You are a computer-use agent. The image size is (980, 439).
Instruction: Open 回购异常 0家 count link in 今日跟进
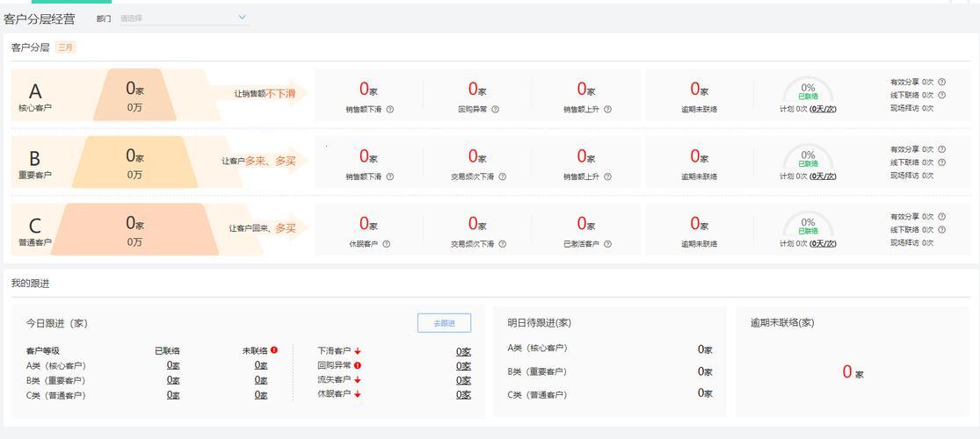click(x=463, y=366)
